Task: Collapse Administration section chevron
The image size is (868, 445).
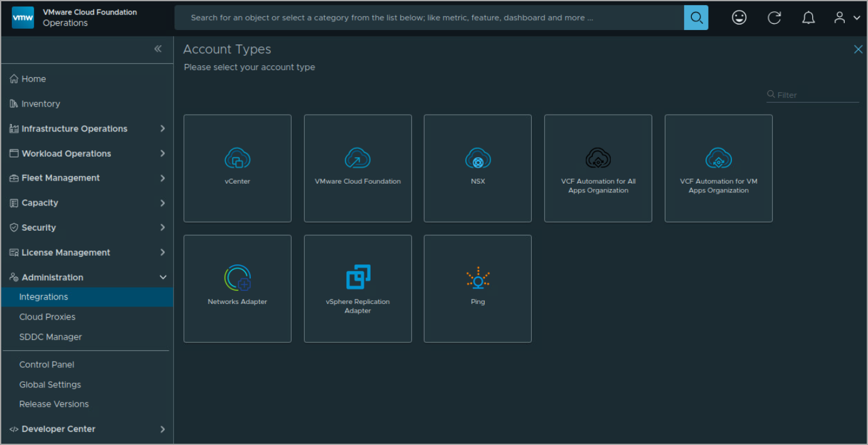Action: [163, 277]
